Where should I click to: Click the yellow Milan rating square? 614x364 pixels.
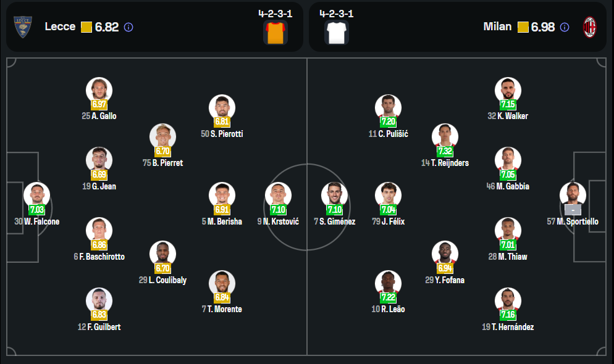(523, 27)
